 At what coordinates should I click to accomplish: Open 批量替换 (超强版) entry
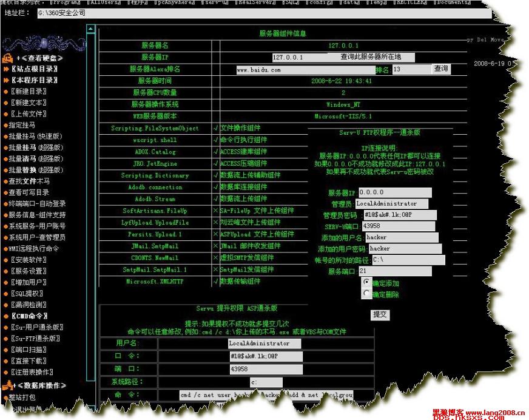35,170
